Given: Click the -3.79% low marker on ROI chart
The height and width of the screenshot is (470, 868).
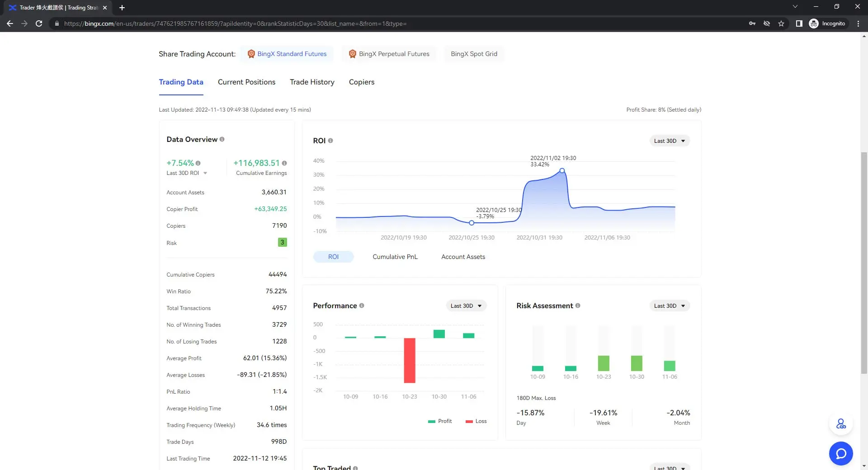Looking at the screenshot, I should tap(472, 223).
